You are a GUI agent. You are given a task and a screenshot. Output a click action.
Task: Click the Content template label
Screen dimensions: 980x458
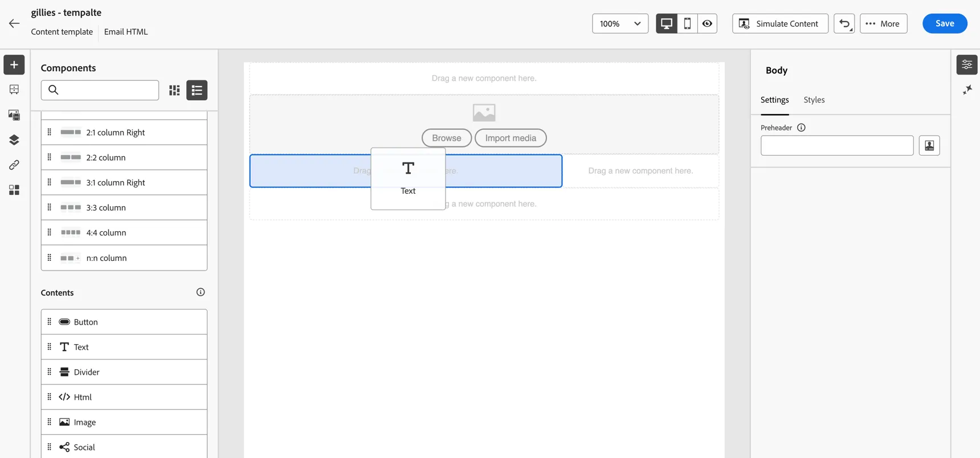click(x=62, y=32)
